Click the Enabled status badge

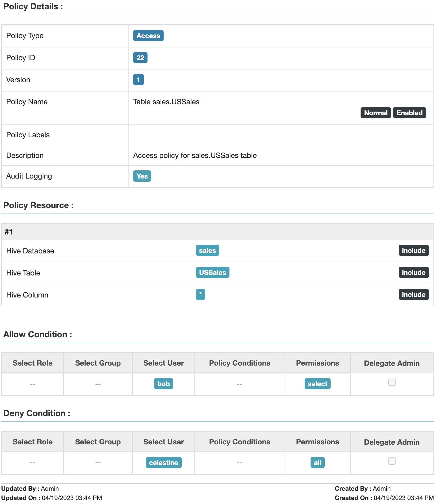(x=409, y=113)
